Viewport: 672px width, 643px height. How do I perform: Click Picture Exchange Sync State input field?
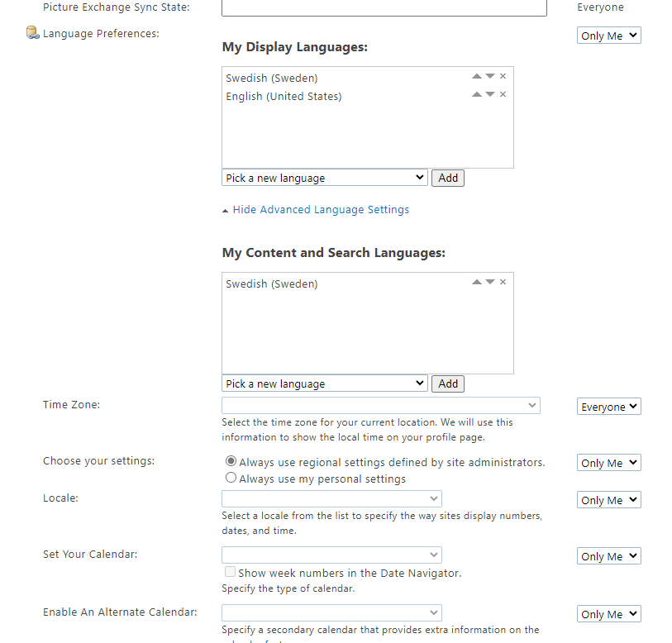pos(384,7)
